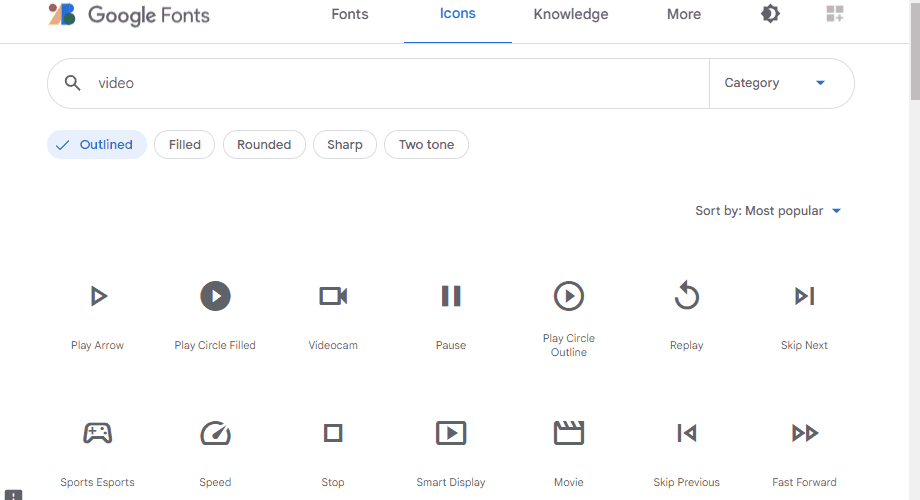Open the Fonts tab
Image resolution: width=920 pixels, height=500 pixels.
pos(350,15)
